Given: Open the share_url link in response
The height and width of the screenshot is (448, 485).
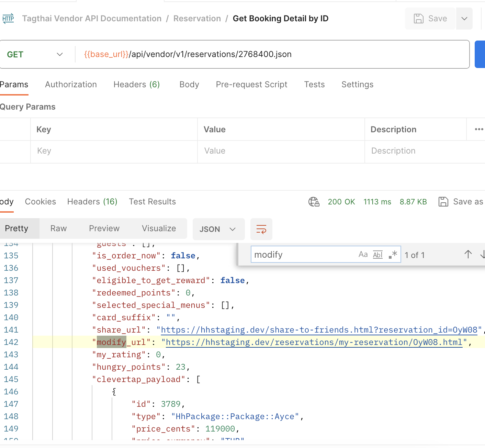Looking at the screenshot, I should 319,330.
